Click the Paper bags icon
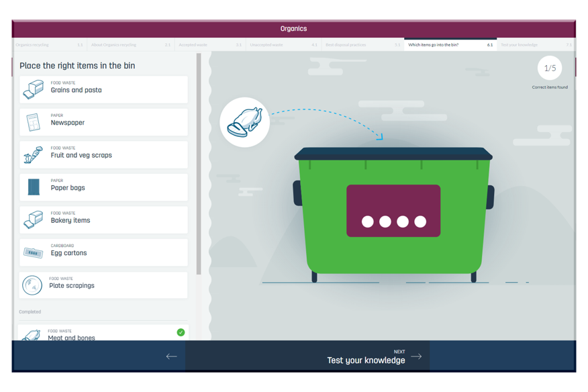The image size is (588, 392). click(34, 187)
